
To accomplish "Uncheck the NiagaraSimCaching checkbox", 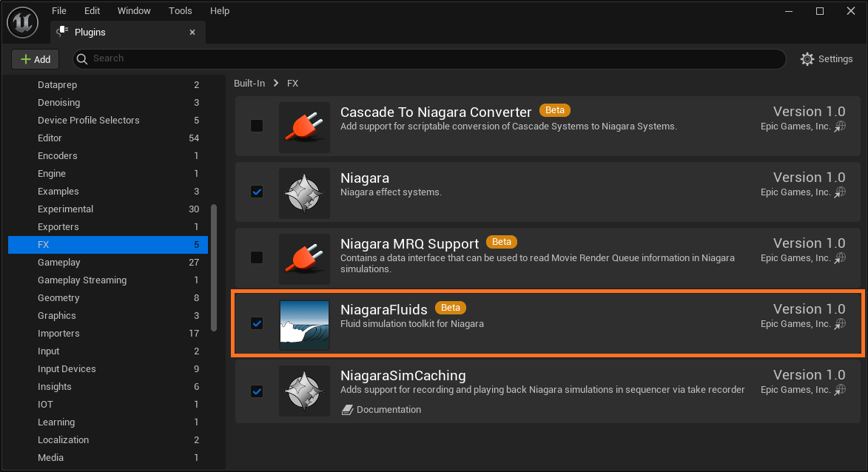I will point(257,391).
